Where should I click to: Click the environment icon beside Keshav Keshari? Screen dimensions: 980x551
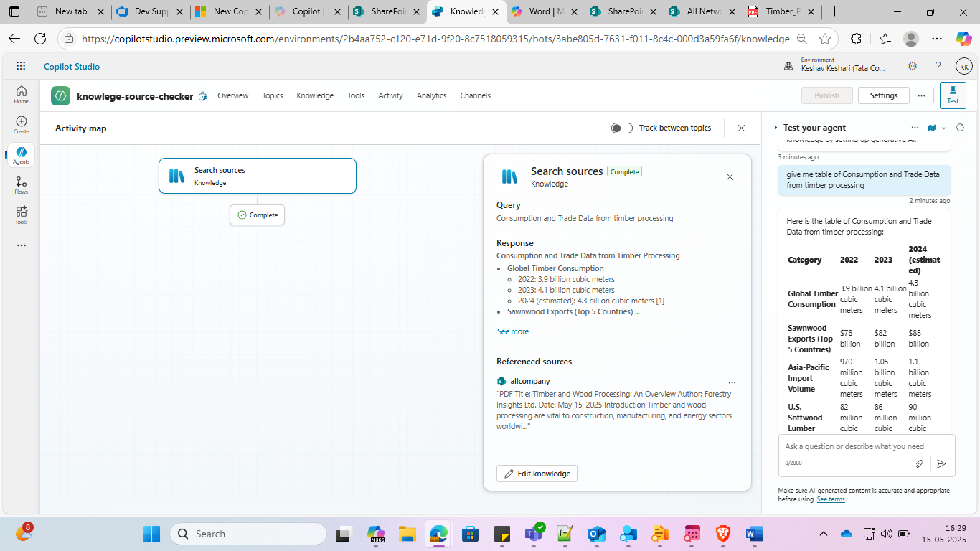[790, 66]
